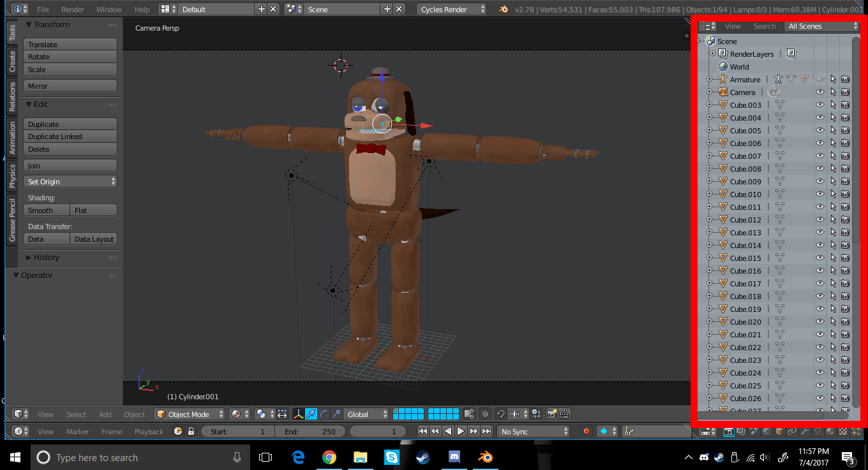This screenshot has width=868, height=470.
Task: Open the Modifiers wrench properties tab
Action: click(x=805, y=432)
